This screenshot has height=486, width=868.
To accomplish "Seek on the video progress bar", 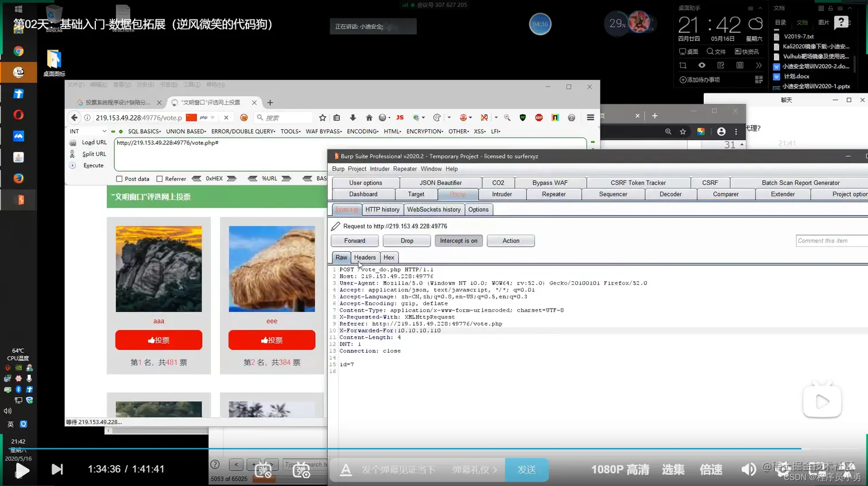I will coord(434,448).
